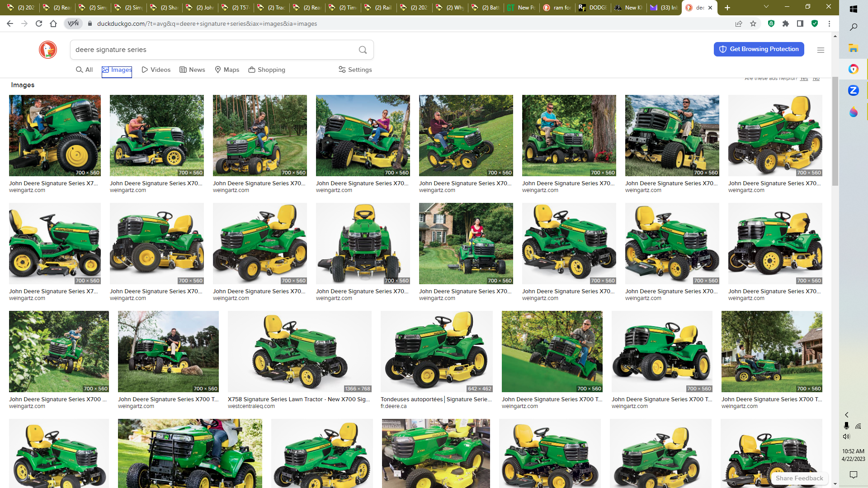Switch to the New Pc tab

[522, 8]
